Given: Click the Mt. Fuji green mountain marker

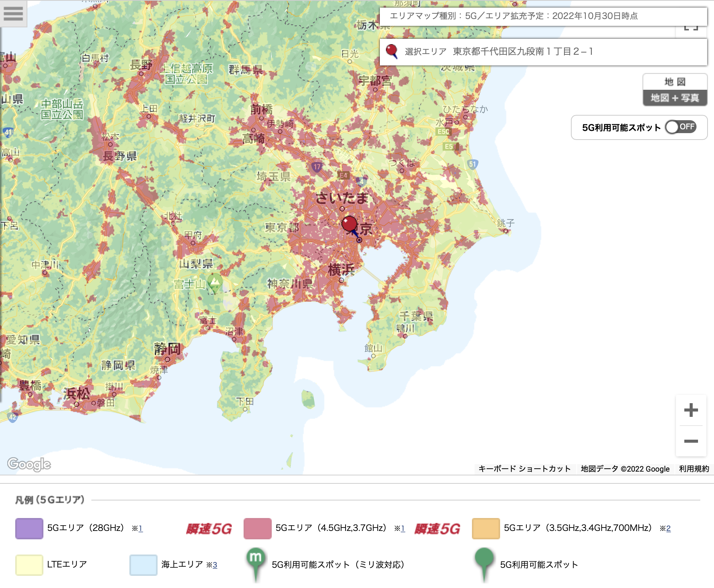Looking at the screenshot, I should click(215, 282).
